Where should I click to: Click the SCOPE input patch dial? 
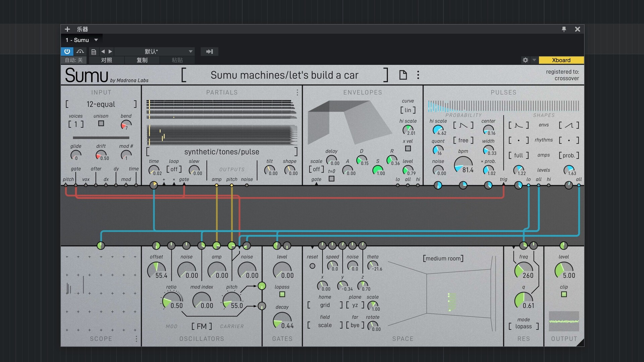(101, 246)
